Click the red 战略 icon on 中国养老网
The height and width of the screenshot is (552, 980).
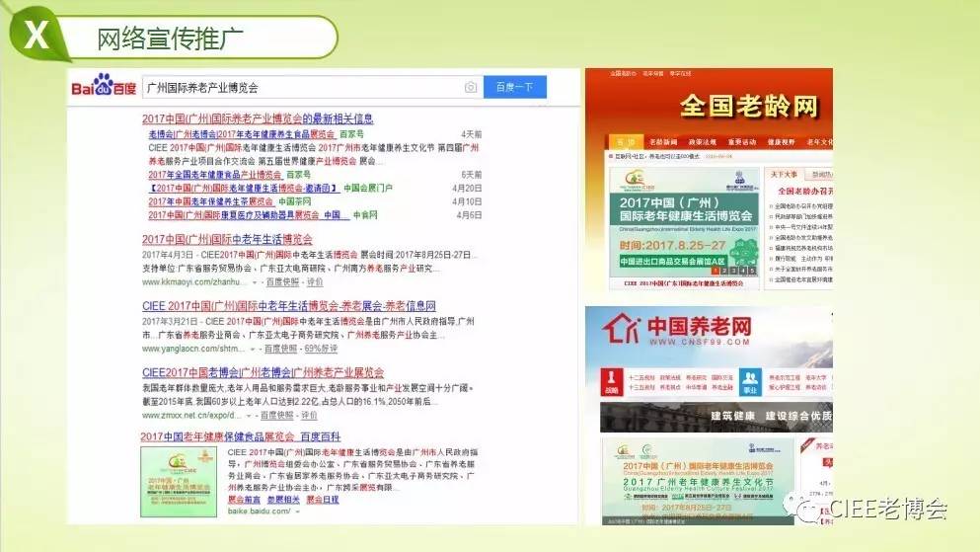tap(611, 382)
